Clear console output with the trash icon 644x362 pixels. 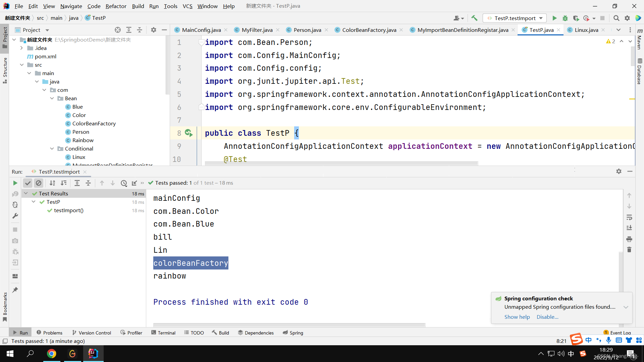pos(629,250)
